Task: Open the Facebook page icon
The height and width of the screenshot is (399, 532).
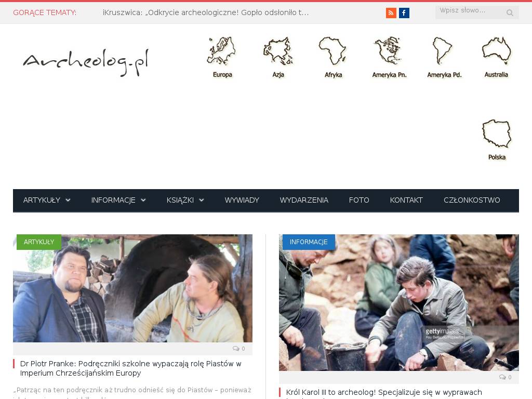Action: pos(404,13)
